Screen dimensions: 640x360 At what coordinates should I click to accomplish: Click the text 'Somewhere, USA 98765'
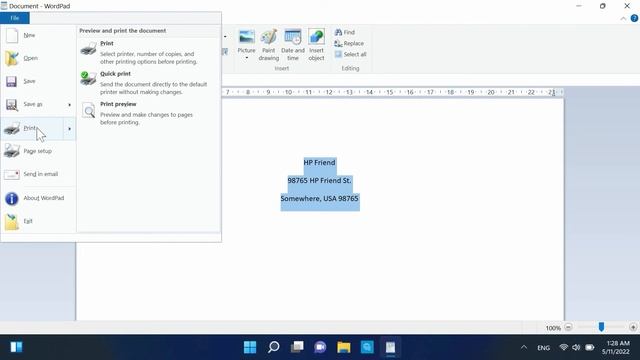pos(319,198)
